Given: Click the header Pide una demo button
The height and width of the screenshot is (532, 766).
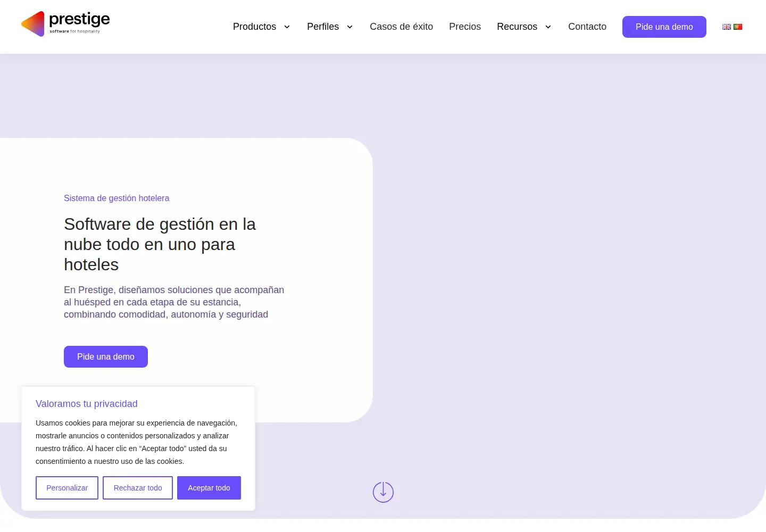Looking at the screenshot, I should tap(664, 27).
